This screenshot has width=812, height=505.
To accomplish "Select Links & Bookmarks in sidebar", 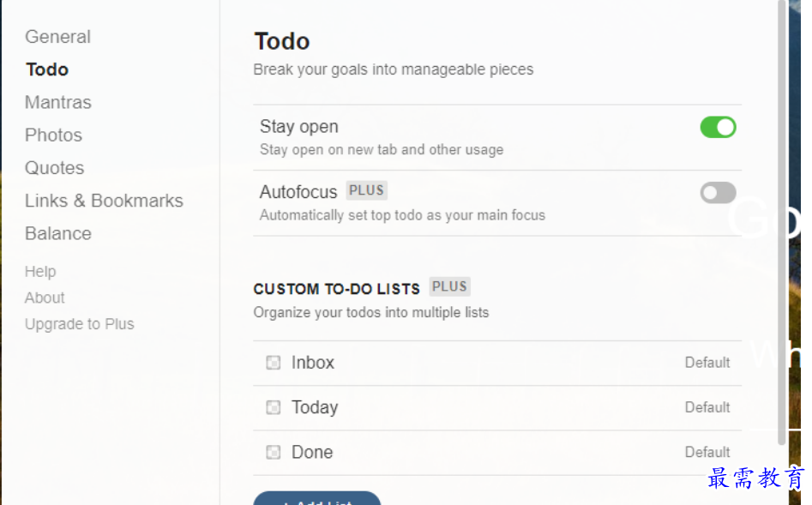I will 104,201.
